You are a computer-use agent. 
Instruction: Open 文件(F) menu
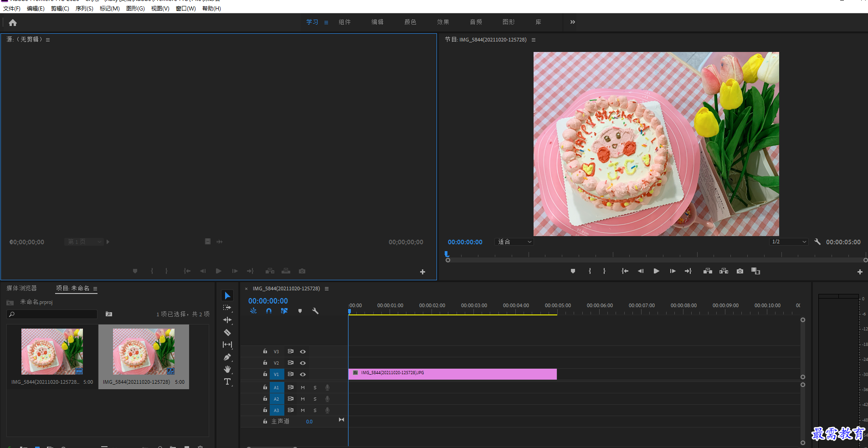12,9
